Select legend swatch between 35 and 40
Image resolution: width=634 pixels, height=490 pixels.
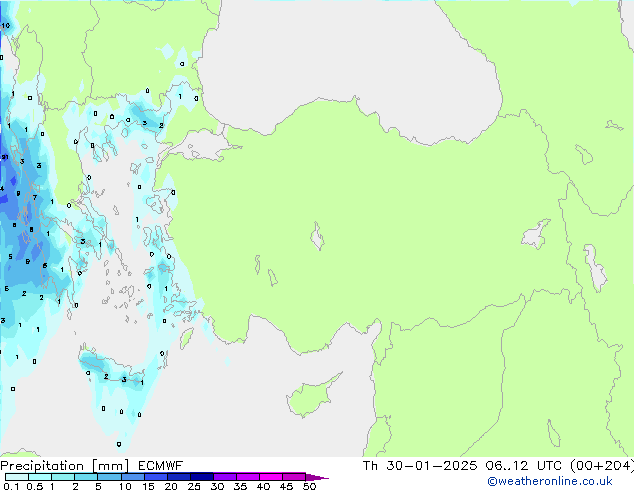tap(247, 477)
